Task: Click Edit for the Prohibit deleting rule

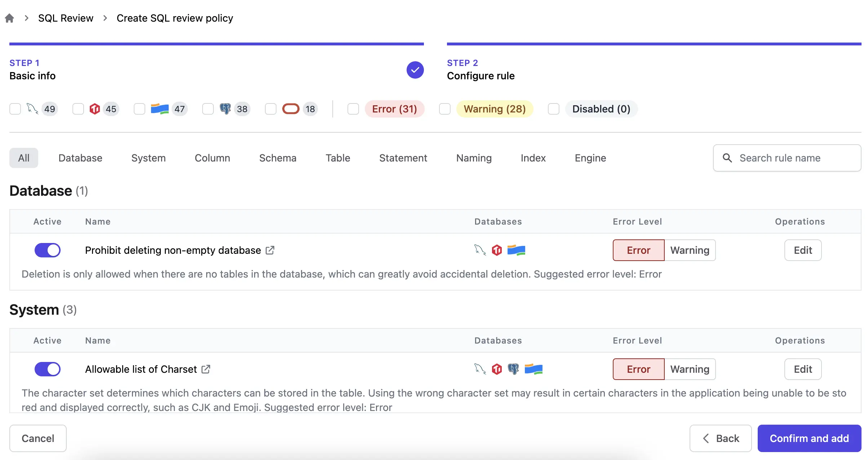Action: (x=802, y=250)
